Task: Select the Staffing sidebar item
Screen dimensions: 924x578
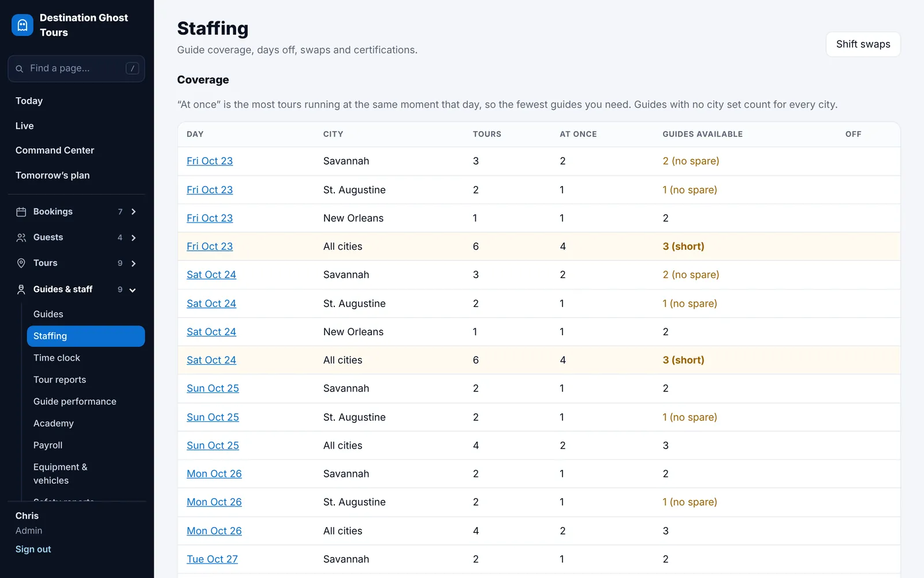Action: 85,336
